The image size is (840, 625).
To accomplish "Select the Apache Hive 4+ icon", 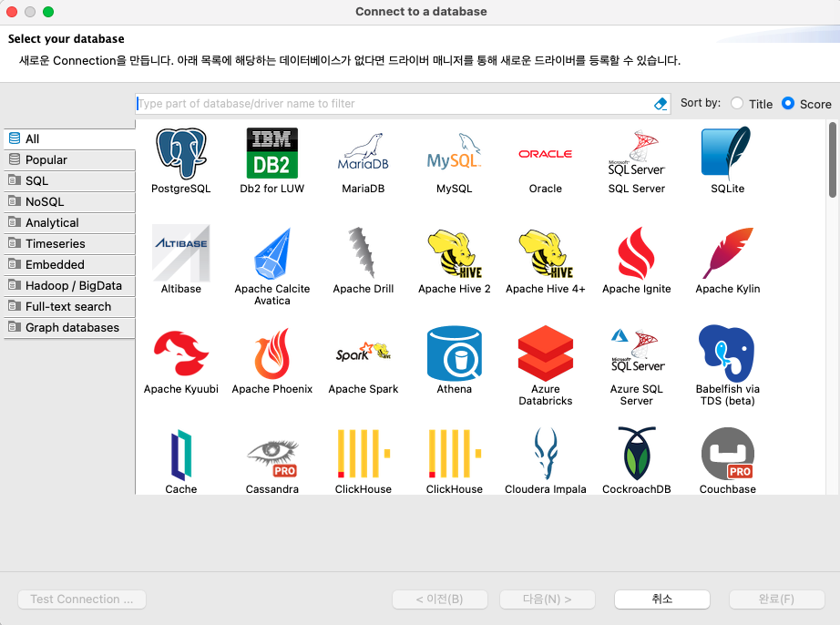I will point(546,253).
